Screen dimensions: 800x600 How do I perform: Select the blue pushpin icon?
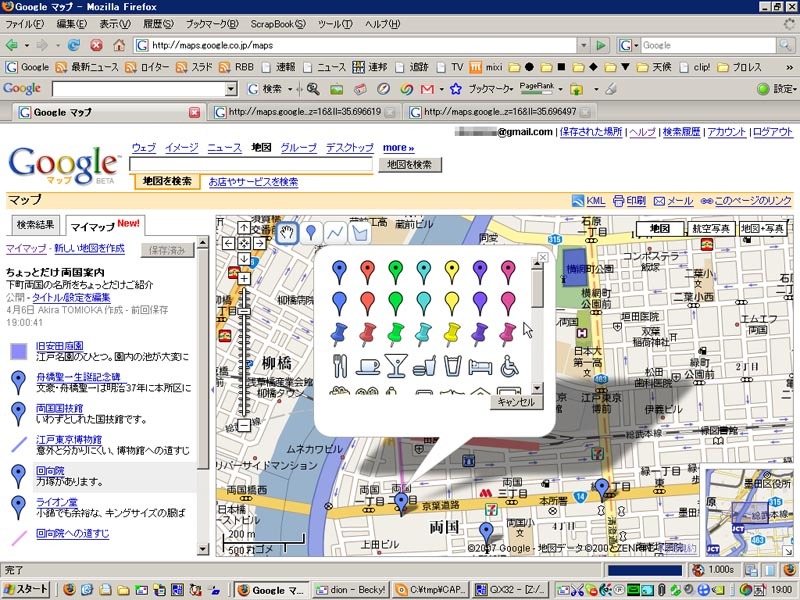(x=339, y=334)
